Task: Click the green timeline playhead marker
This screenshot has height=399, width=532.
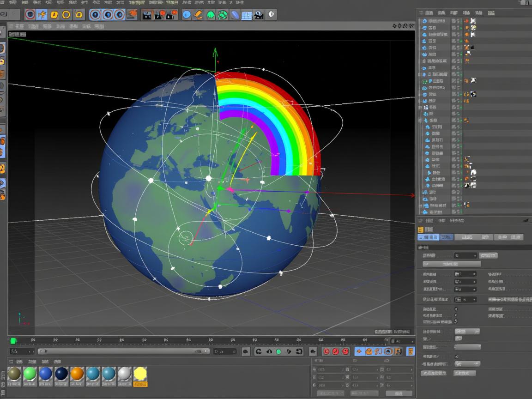Action: 13,341
